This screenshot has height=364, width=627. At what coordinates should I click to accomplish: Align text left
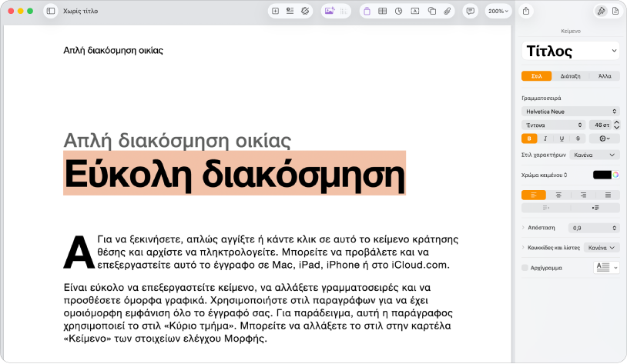click(534, 195)
